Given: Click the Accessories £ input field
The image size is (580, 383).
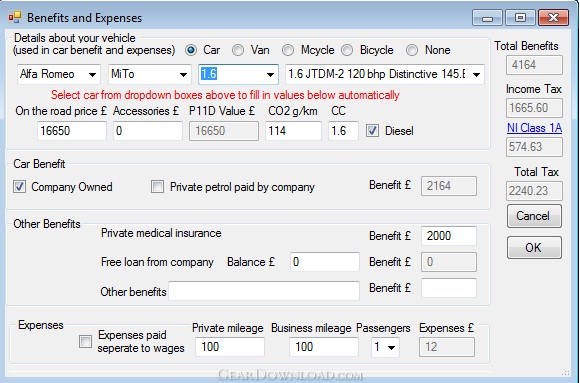Looking at the screenshot, I should click(148, 131).
